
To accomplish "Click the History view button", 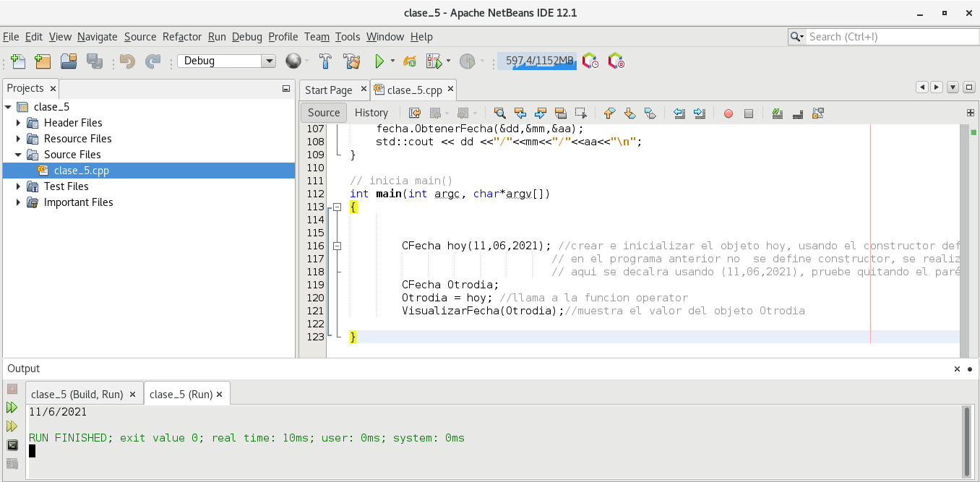I will click(x=371, y=113).
